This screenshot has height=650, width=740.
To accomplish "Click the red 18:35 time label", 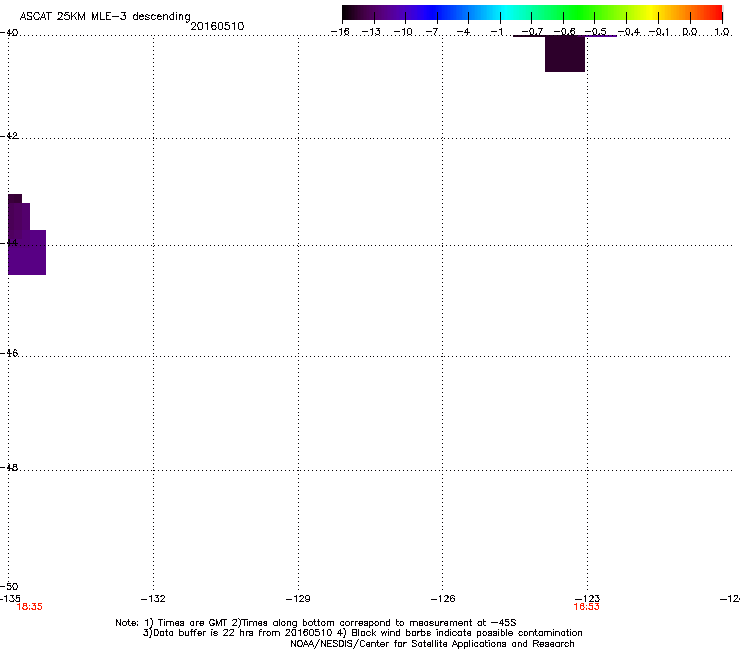I will [x=29, y=607].
